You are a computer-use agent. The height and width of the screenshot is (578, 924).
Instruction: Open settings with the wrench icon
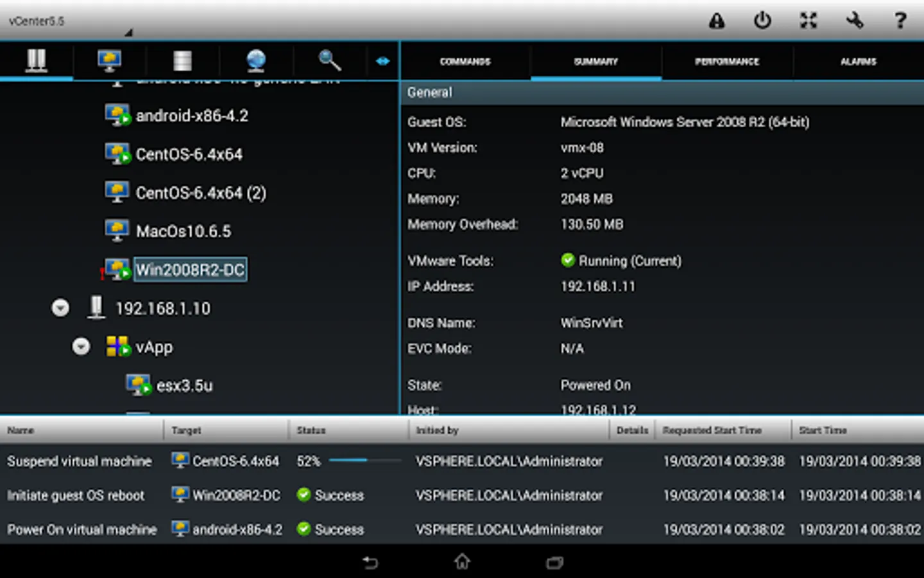[x=855, y=21]
